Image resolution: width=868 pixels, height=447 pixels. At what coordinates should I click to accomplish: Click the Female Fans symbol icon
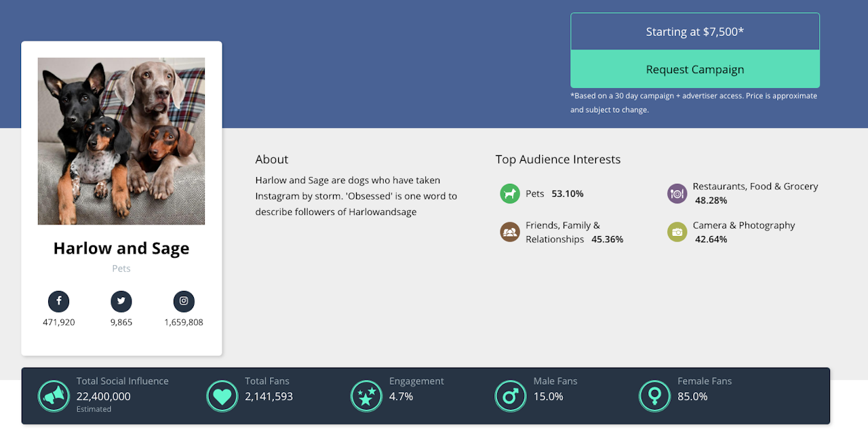click(x=655, y=395)
